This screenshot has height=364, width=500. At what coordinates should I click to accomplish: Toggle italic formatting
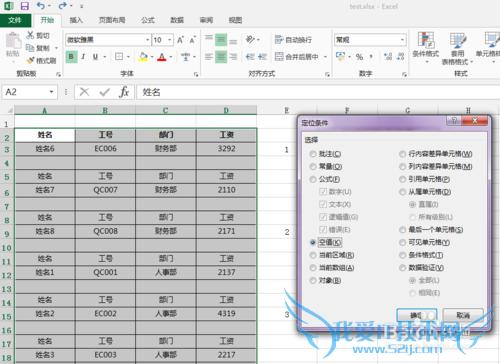click(x=83, y=57)
